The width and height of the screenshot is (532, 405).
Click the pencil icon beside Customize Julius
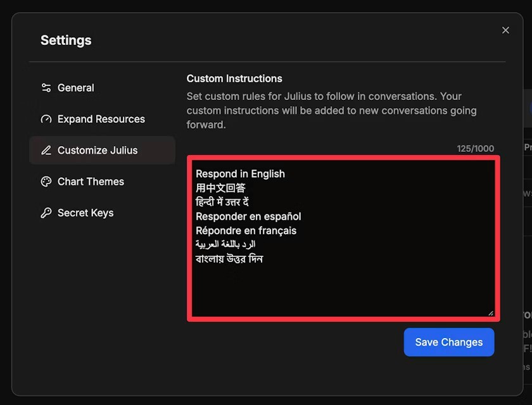(x=46, y=151)
